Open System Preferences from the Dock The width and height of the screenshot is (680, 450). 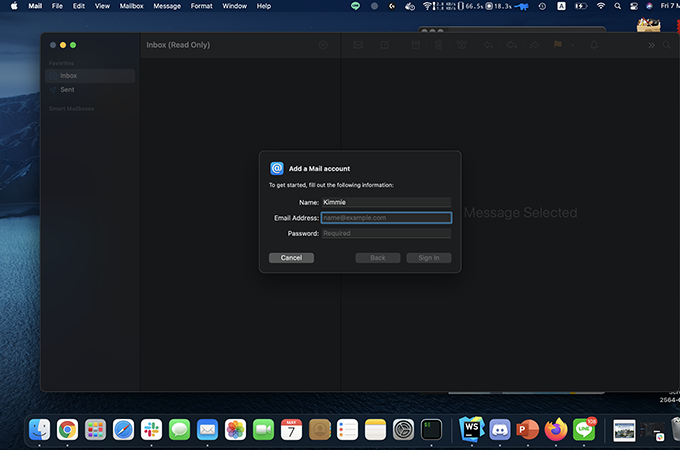coord(403,430)
